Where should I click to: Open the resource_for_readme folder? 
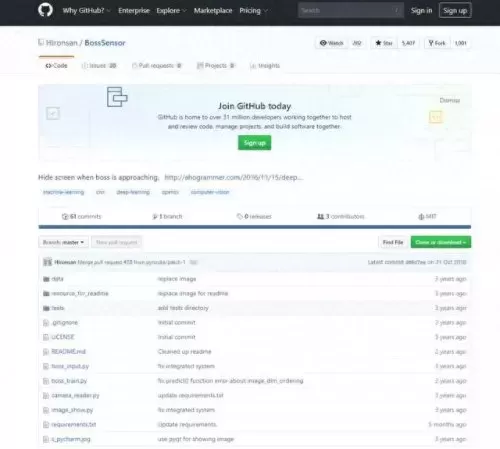(80, 293)
